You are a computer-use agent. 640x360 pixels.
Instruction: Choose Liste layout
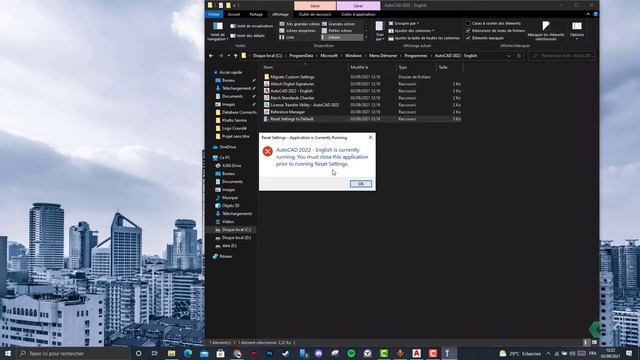pyautogui.click(x=287, y=37)
